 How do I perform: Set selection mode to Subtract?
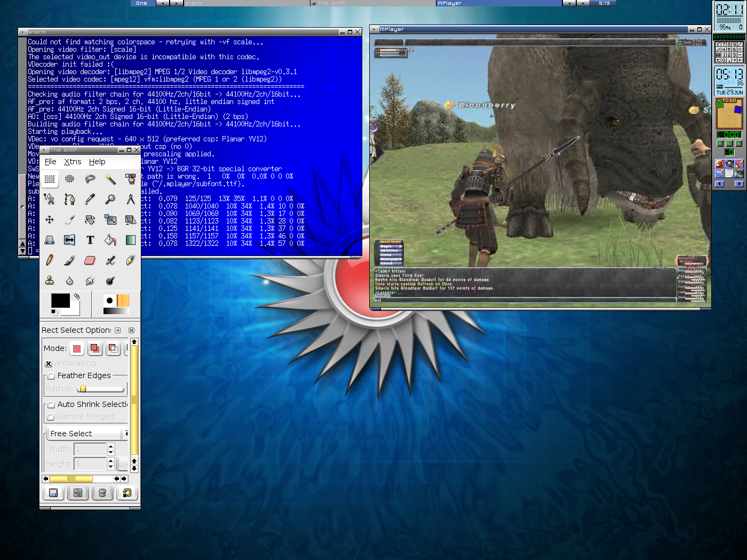click(x=113, y=348)
